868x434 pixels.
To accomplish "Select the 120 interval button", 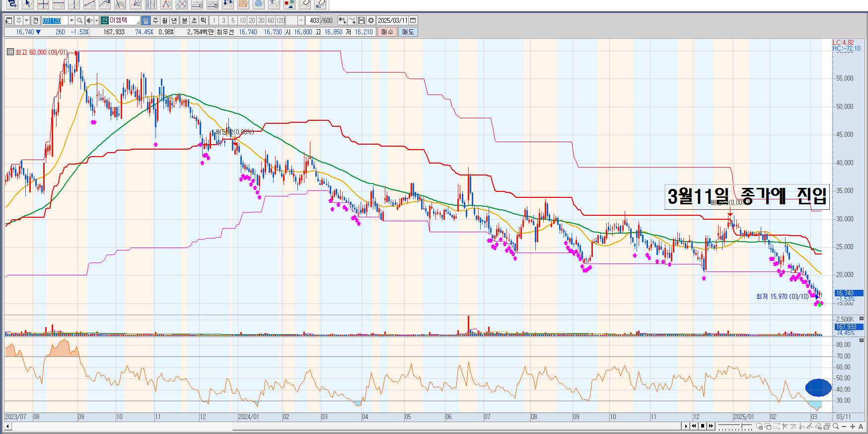I will click(x=280, y=20).
